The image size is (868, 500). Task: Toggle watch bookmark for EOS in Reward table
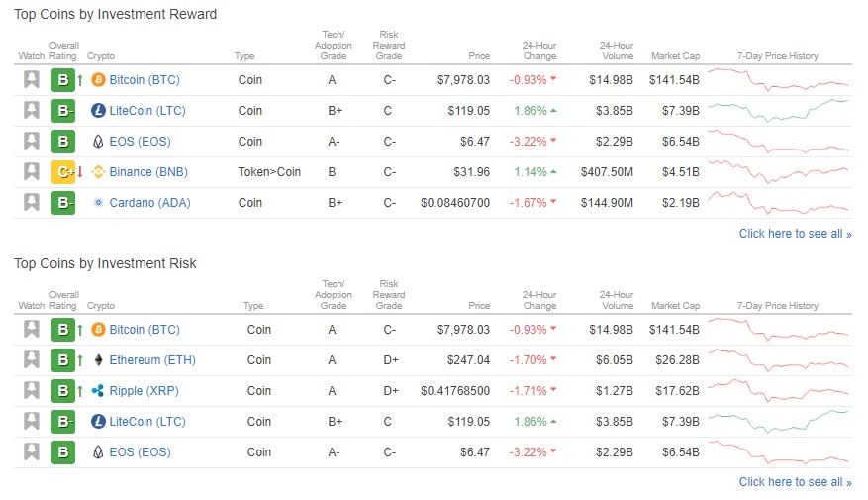32,142
